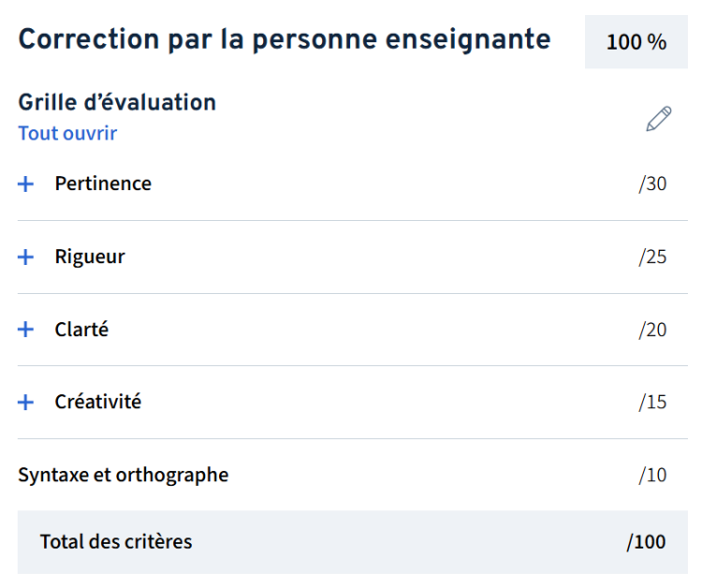This screenshot has width=702, height=588.
Task: Click the pencil edit icon
Action: pos(659,119)
